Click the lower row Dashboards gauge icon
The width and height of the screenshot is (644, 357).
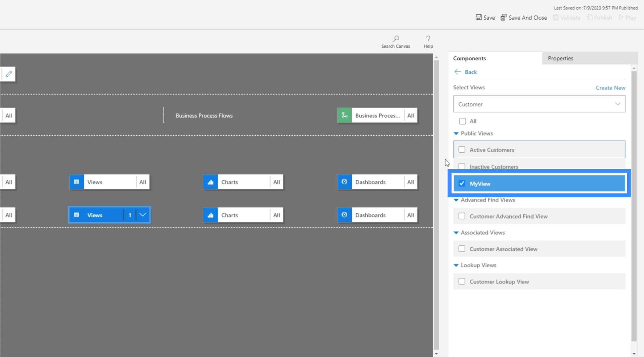click(x=344, y=215)
